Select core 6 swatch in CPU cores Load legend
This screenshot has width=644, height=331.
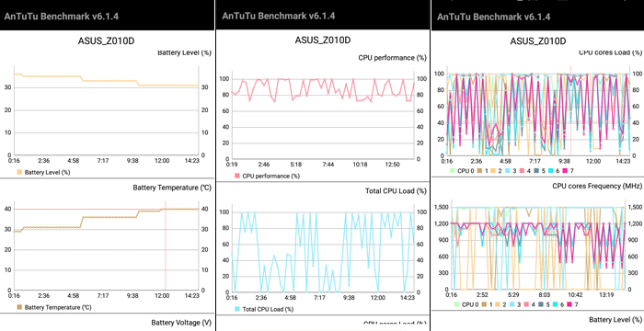[551, 170]
